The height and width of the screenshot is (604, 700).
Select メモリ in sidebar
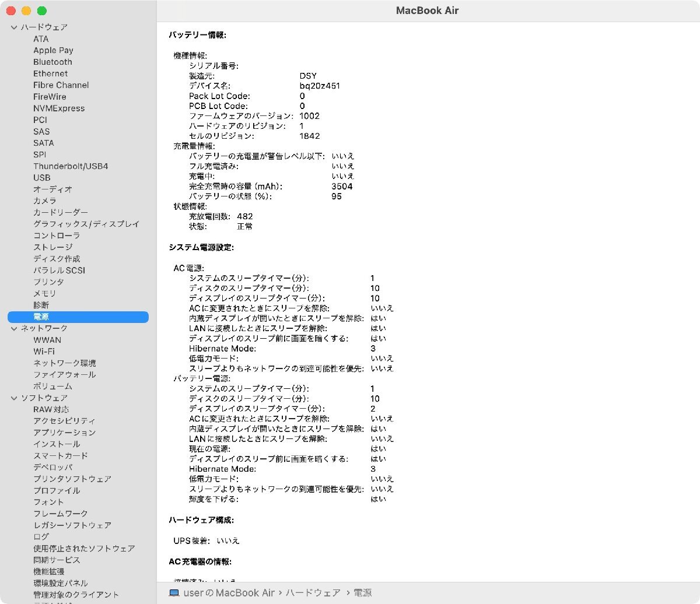click(x=45, y=294)
